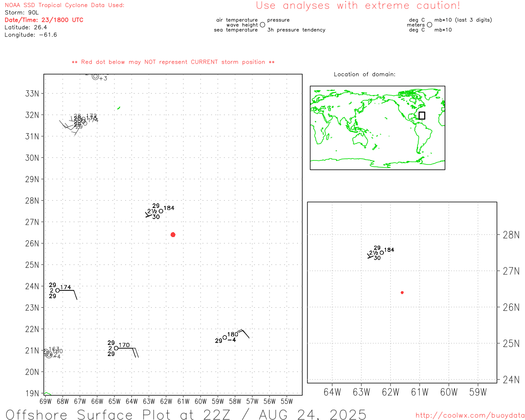
Task: Click the 58W longitude axis label
Action: point(235,401)
